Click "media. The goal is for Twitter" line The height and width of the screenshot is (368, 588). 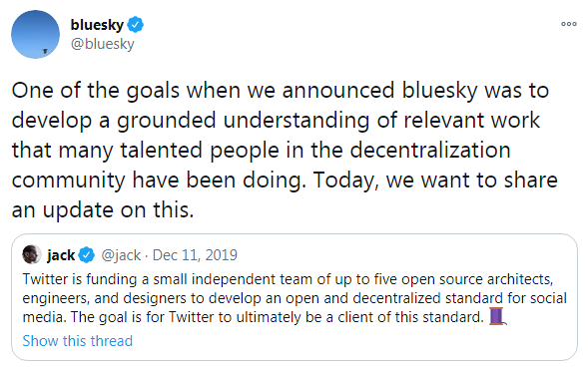(x=254, y=317)
